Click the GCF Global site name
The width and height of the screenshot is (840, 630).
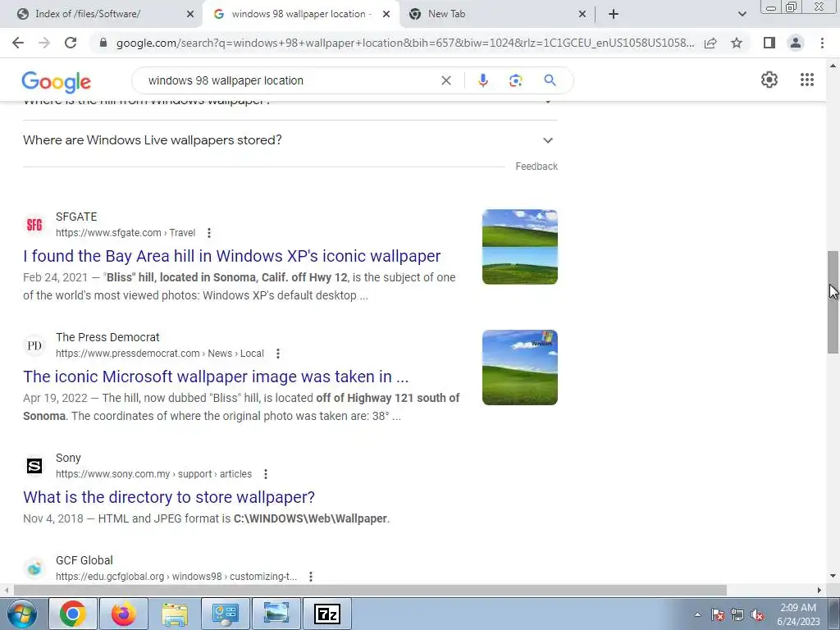[84, 560]
